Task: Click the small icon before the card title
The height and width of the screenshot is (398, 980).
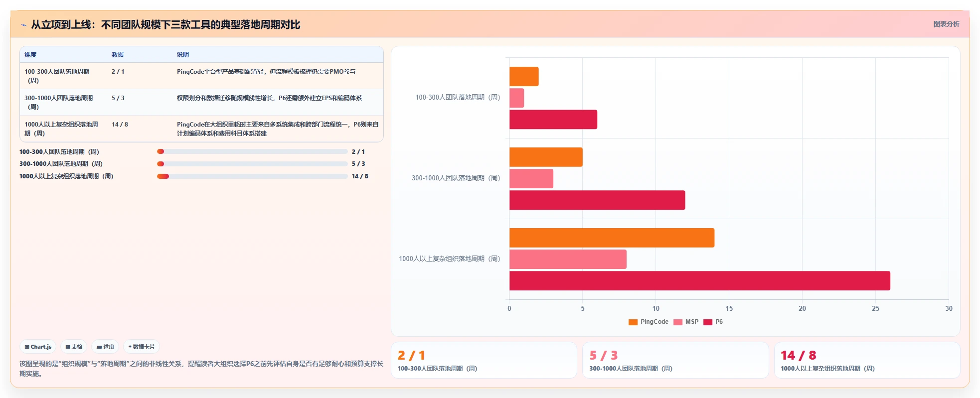Action: pos(23,25)
